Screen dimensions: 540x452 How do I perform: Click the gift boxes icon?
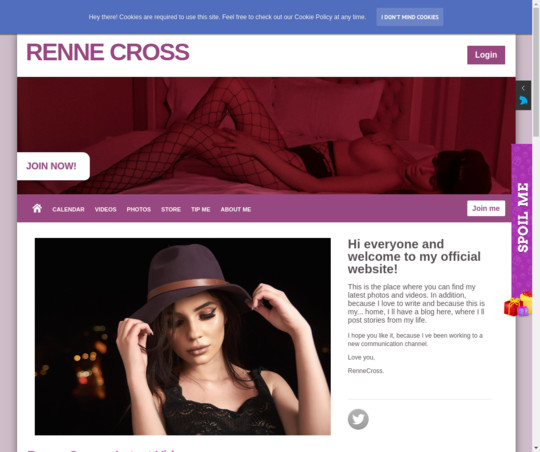coord(518,304)
